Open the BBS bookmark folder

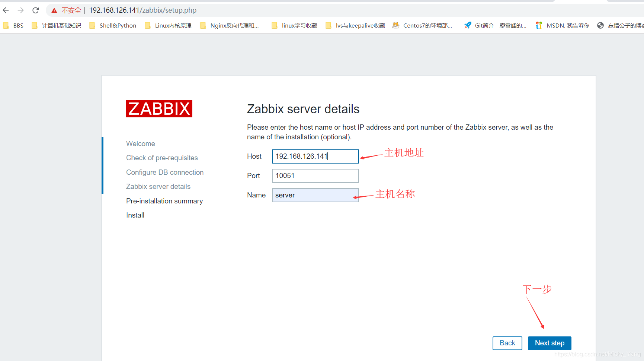pos(13,25)
